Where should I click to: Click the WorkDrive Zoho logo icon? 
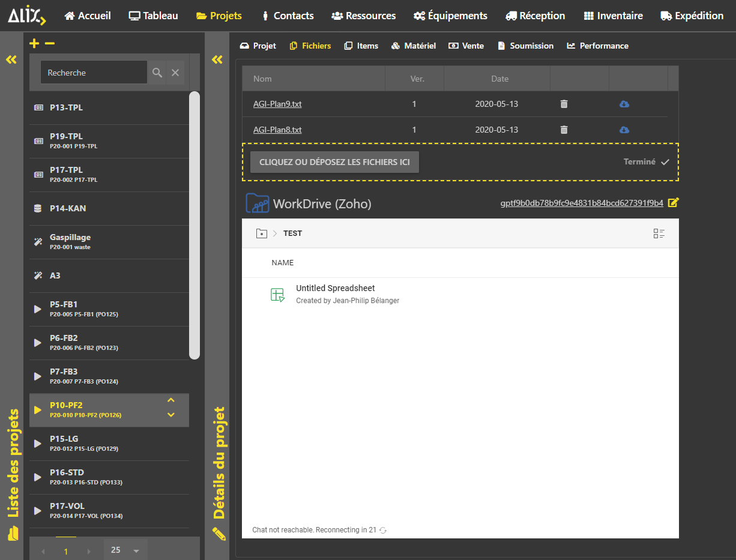[x=258, y=203]
